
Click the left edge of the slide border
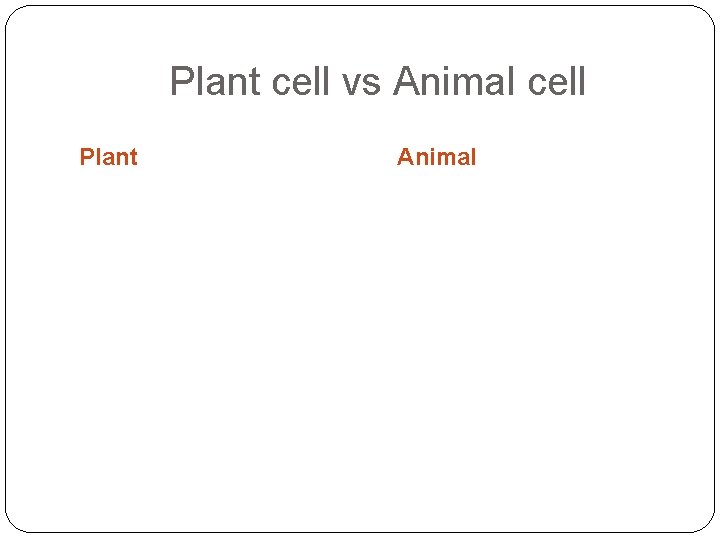(6, 270)
